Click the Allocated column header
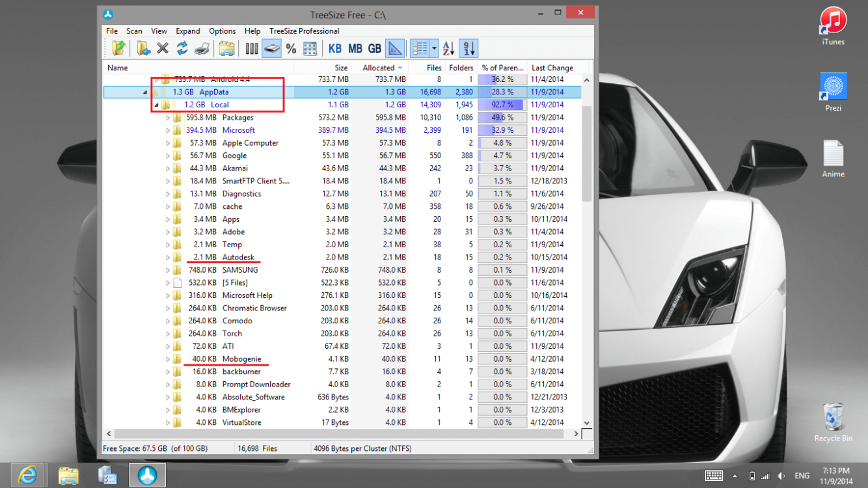868x488 pixels. click(x=380, y=68)
